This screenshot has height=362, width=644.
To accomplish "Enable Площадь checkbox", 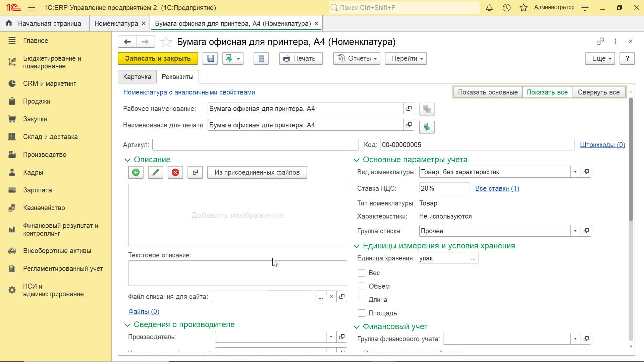I will [362, 313].
